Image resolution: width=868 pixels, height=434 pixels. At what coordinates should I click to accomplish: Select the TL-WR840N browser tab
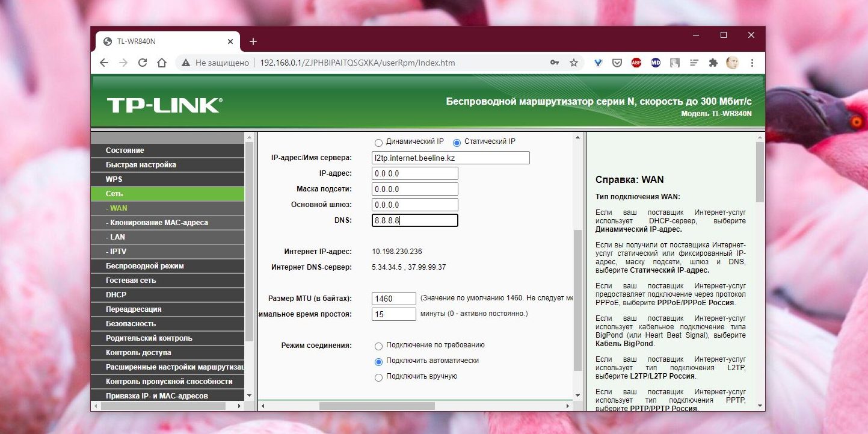[167, 42]
